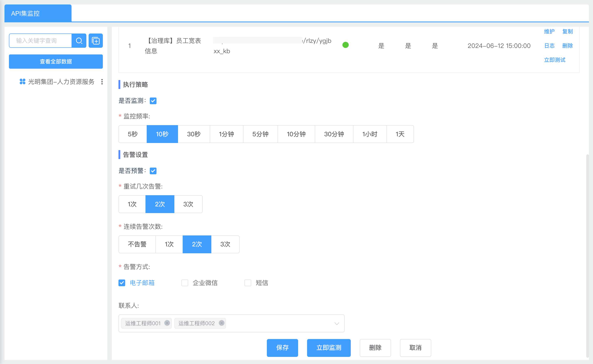The image size is (593, 364).
Task: Click the 立即测试 link
Action: (554, 60)
